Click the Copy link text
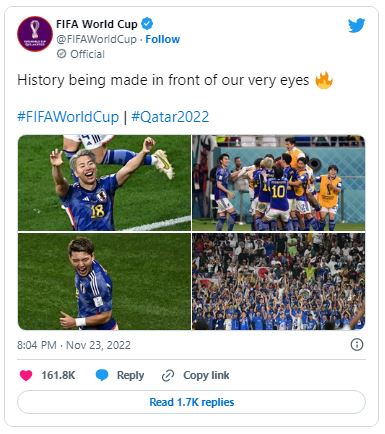 (206, 375)
